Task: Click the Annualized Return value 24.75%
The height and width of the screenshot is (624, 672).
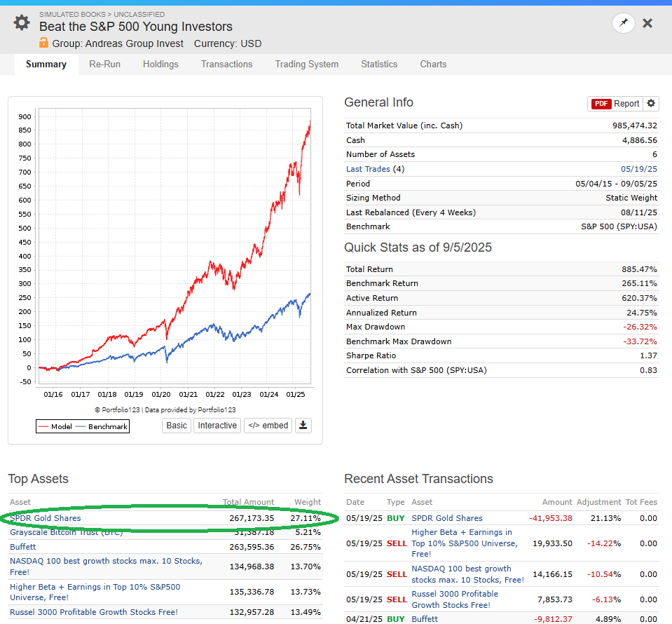Action: (x=642, y=313)
